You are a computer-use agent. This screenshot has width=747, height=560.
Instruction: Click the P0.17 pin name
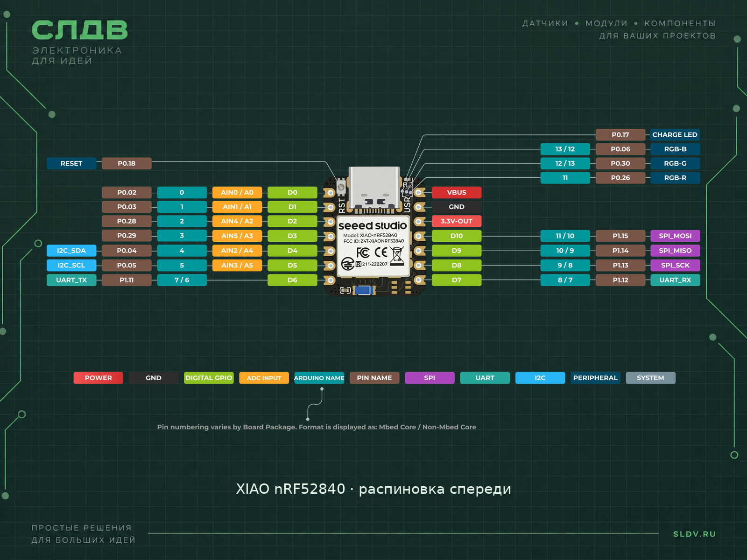(x=620, y=135)
